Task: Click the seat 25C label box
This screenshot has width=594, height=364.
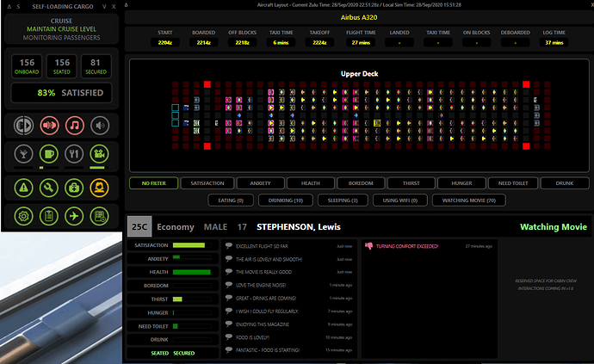Action: click(x=139, y=227)
